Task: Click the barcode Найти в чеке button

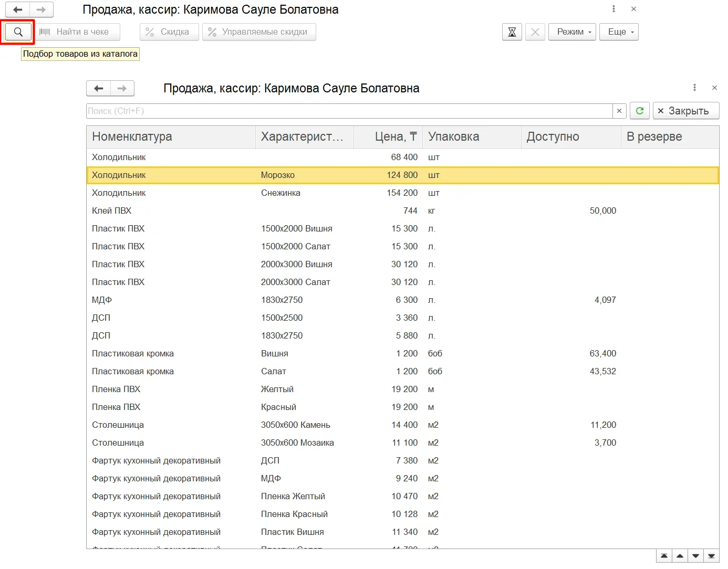Action: coord(77,32)
